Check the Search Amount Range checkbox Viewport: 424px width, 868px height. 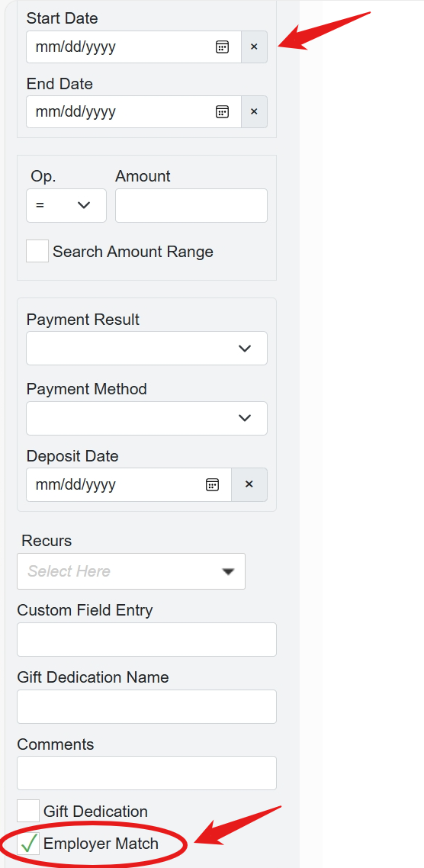click(37, 251)
